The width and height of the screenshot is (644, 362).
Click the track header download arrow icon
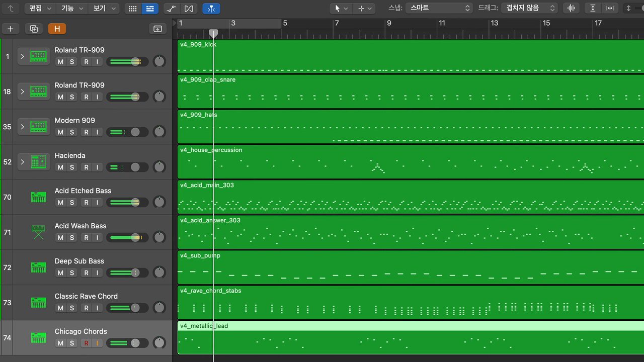[157, 29]
